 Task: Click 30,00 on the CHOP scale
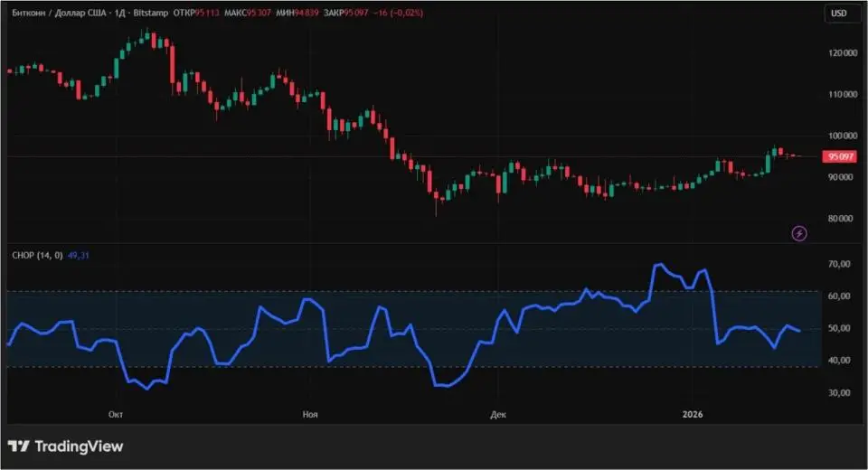pyautogui.click(x=839, y=393)
